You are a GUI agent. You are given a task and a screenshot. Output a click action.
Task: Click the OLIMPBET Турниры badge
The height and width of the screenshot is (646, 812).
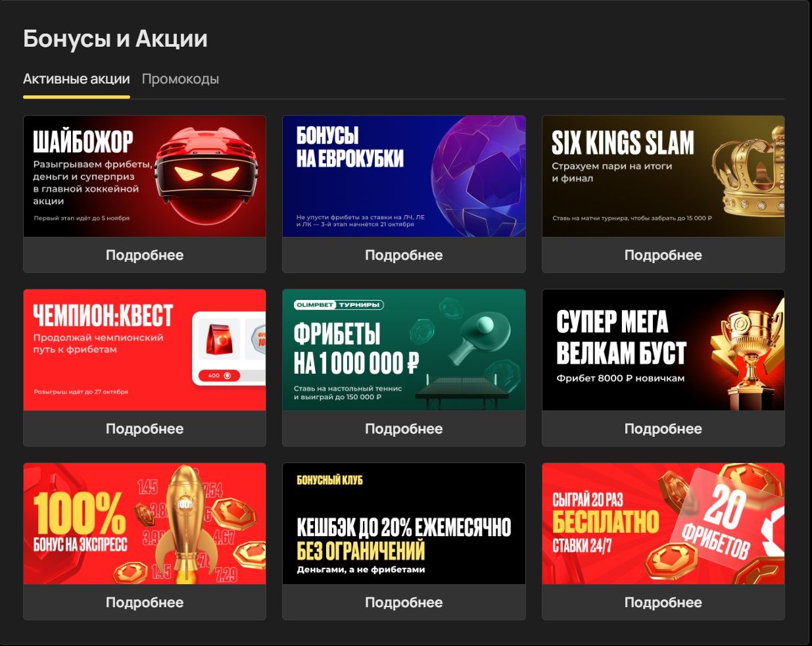pyautogui.click(x=339, y=305)
